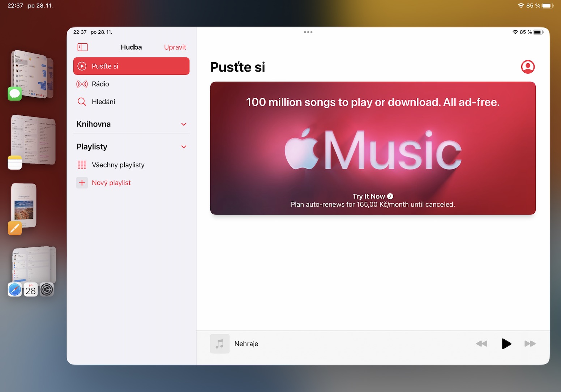Click the Wi-Fi icon in the system status bar
The image size is (561, 392).
[x=521, y=5]
